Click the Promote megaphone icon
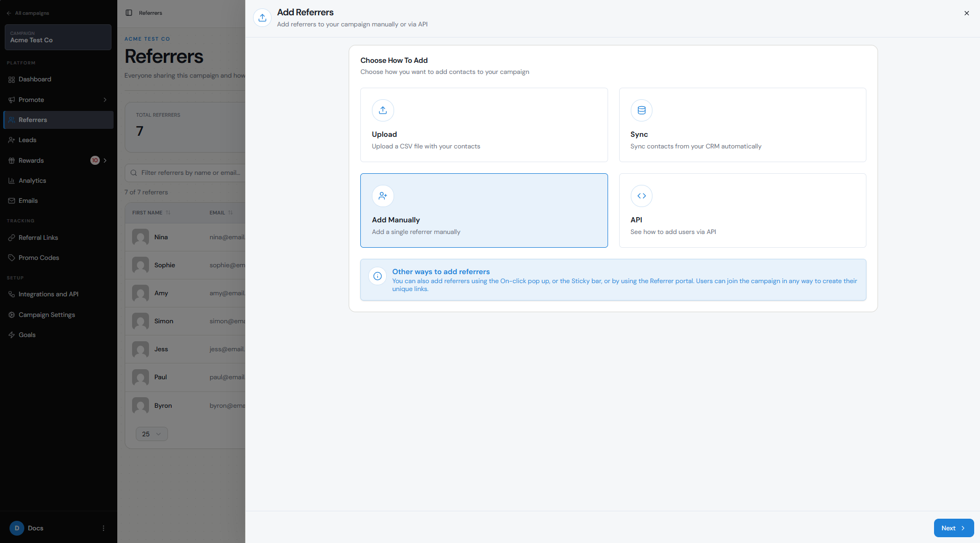980x543 pixels. point(12,100)
